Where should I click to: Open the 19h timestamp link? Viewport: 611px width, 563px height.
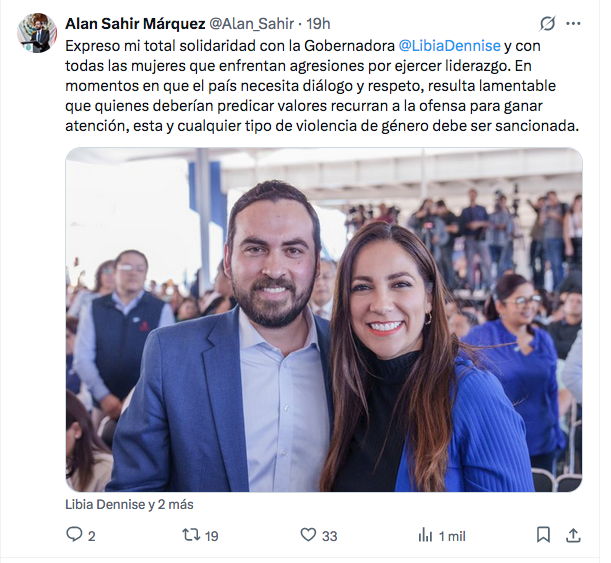click(x=318, y=24)
